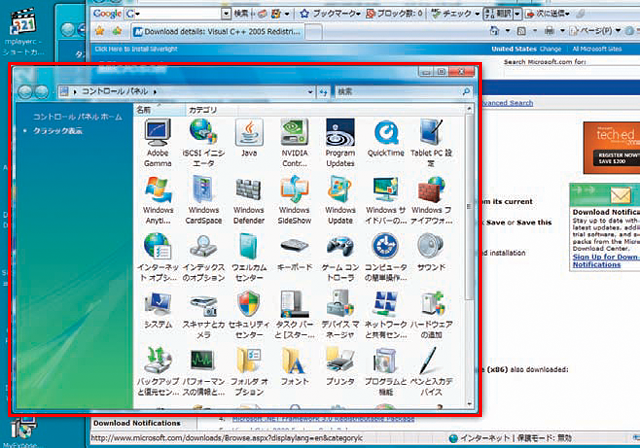640x448 pixels.
Task: Click the browser favorites star icon
Action: (99, 31)
